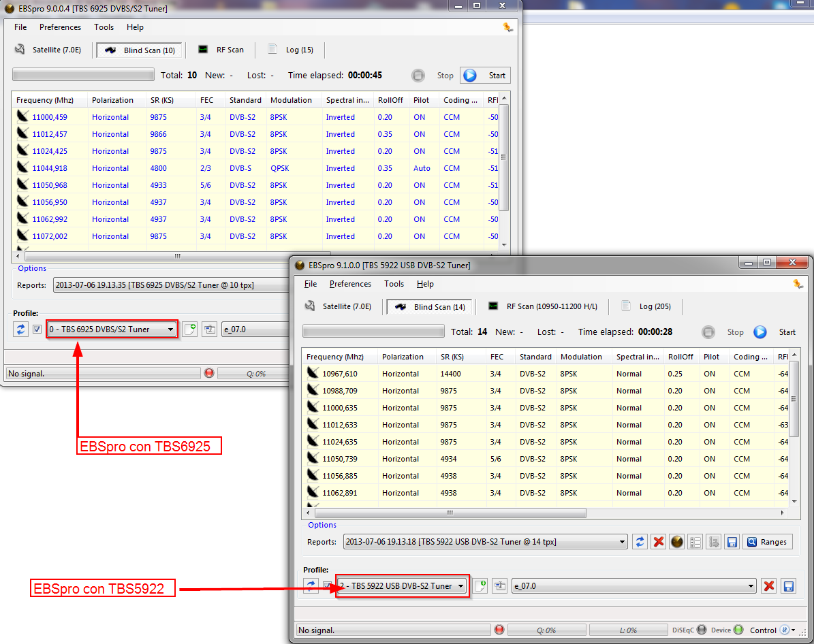The width and height of the screenshot is (814, 644).
Task: Toggle the profile checkbox in the TBS 5922 window
Action: coord(327,586)
